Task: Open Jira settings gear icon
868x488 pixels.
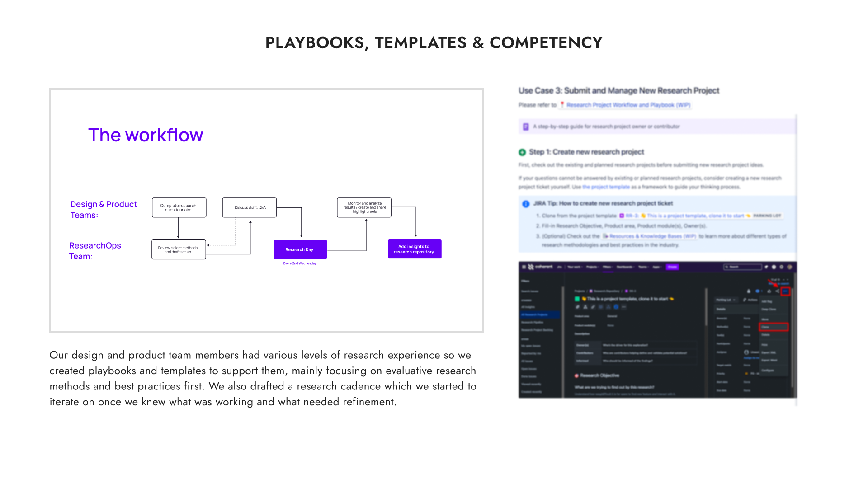Action: (x=782, y=267)
